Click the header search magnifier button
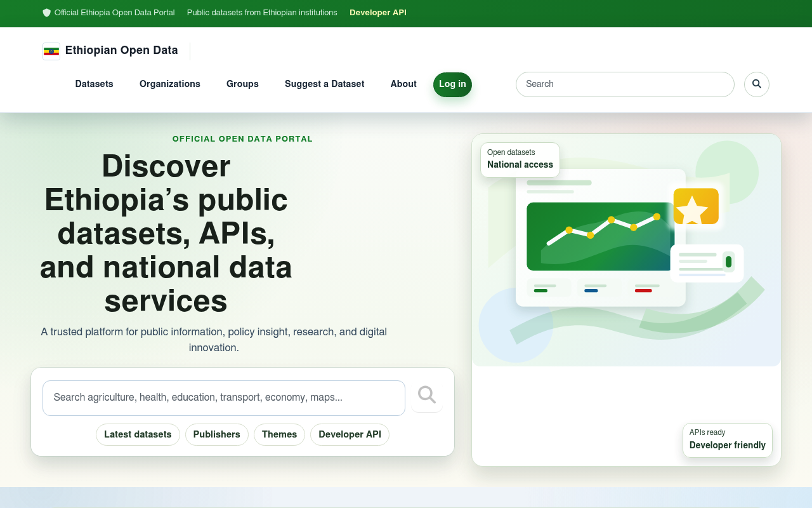 [757, 84]
